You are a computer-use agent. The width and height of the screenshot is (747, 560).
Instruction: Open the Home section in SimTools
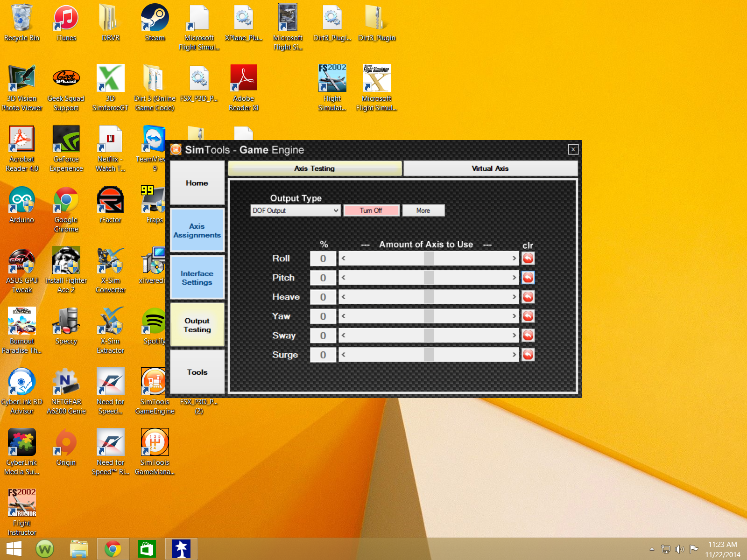[x=197, y=183]
